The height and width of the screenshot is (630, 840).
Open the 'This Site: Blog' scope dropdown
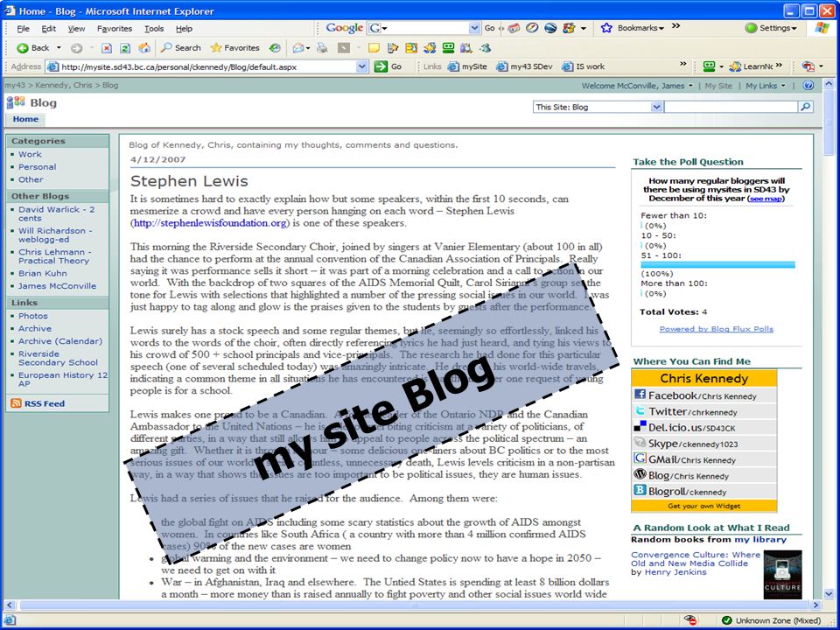point(657,107)
